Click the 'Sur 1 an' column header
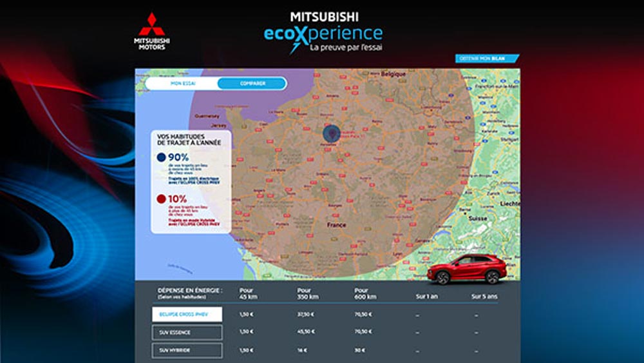Viewport: 644px width, 363px height. click(426, 297)
